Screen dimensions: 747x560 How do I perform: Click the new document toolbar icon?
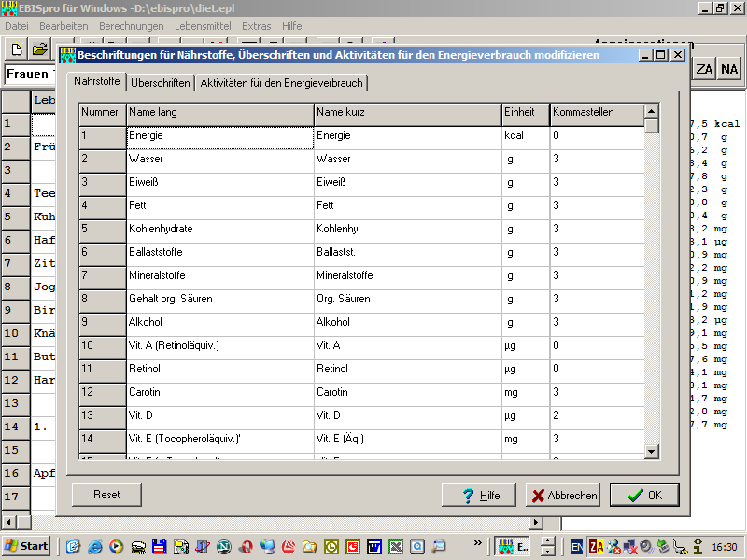click(16, 49)
